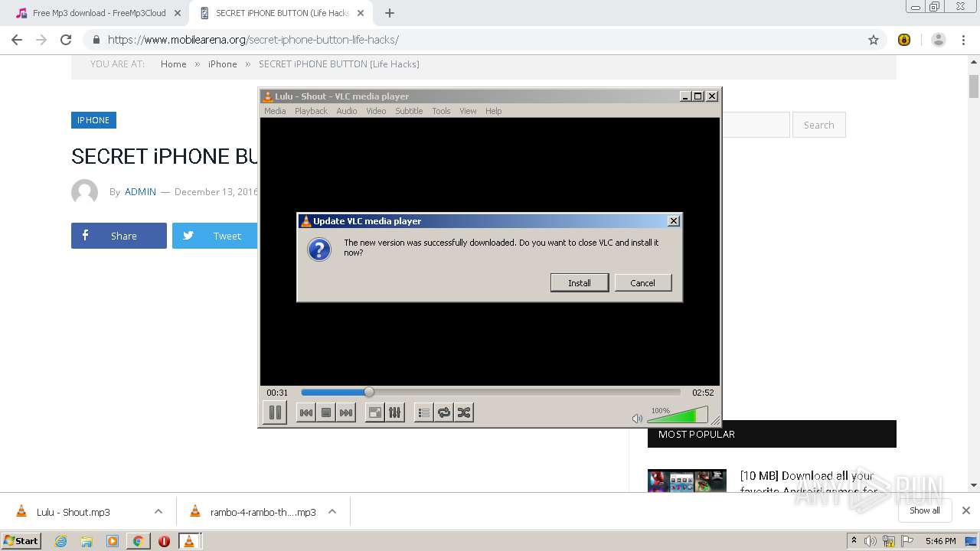
Task: Open the VLC View menu
Action: (468, 111)
